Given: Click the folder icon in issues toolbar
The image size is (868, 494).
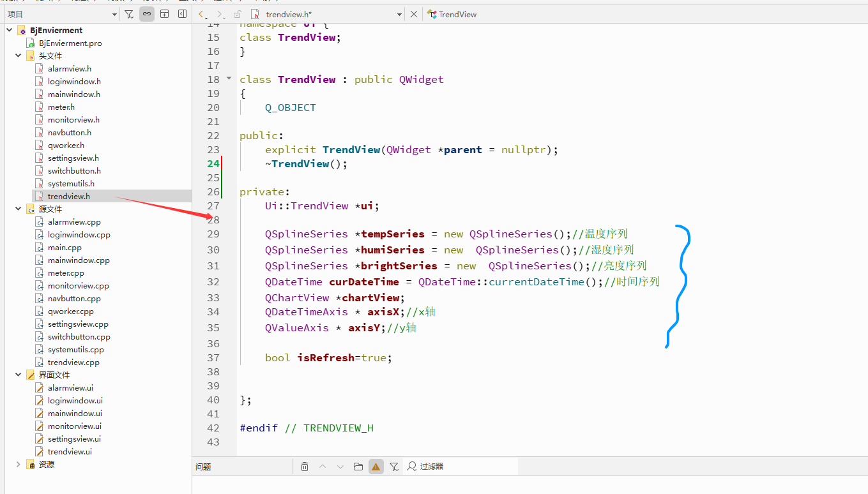Looking at the screenshot, I should click(x=358, y=467).
